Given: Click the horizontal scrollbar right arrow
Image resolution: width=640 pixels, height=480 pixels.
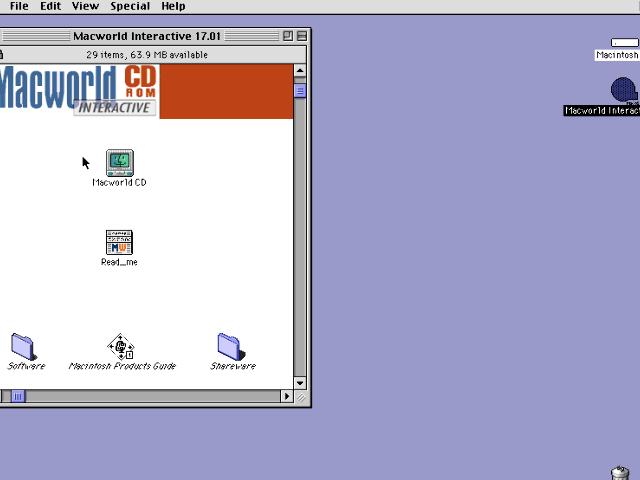Looking at the screenshot, I should click(287, 396).
